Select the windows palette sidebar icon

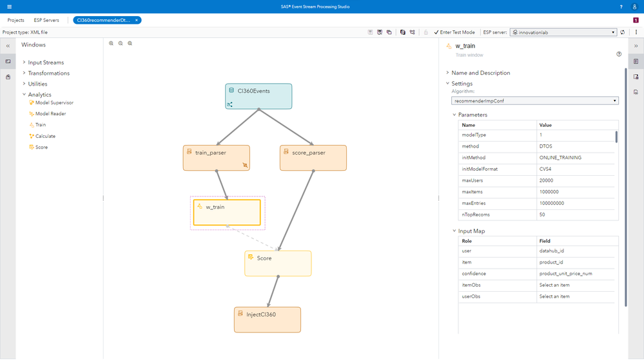[x=8, y=61]
